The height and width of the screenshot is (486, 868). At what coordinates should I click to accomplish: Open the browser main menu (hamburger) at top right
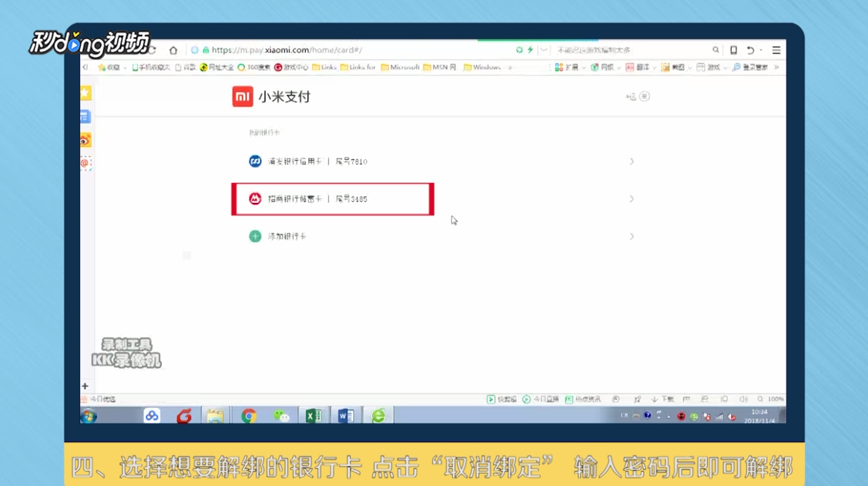[x=776, y=50]
